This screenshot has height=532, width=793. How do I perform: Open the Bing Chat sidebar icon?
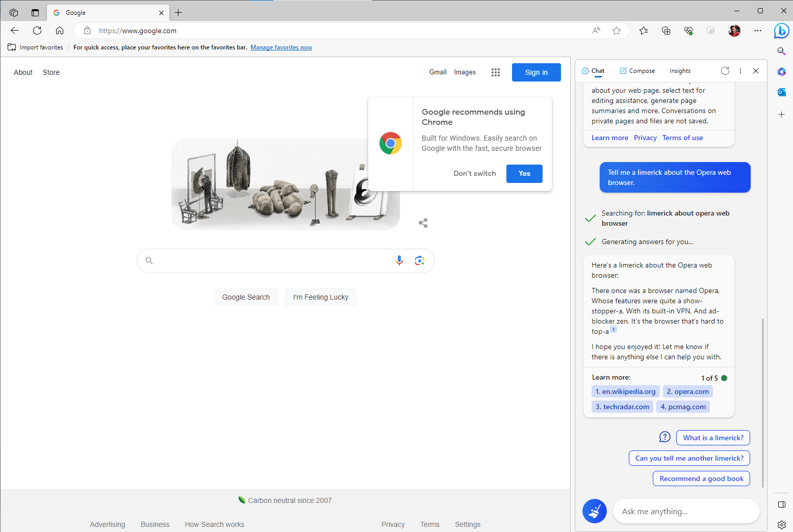tap(781, 31)
